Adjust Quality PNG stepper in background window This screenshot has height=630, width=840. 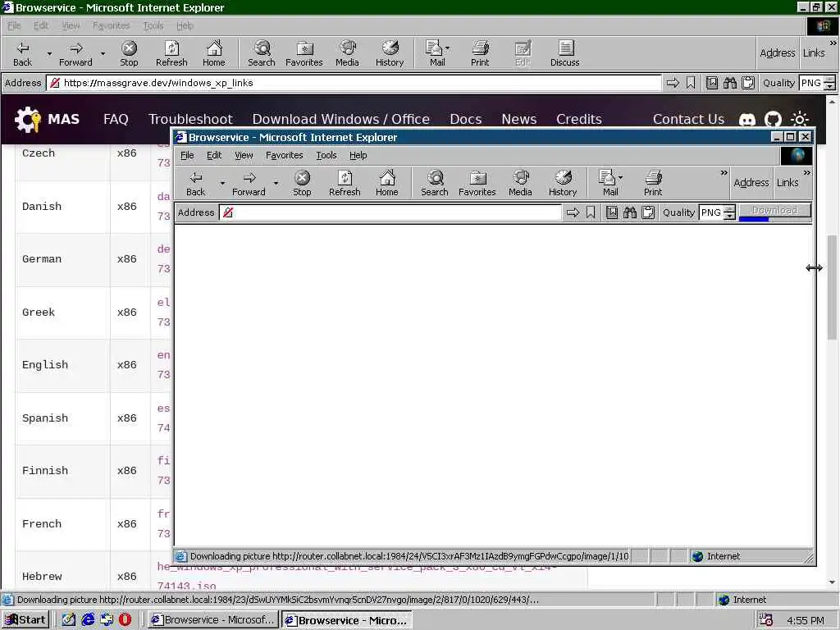pos(830,83)
